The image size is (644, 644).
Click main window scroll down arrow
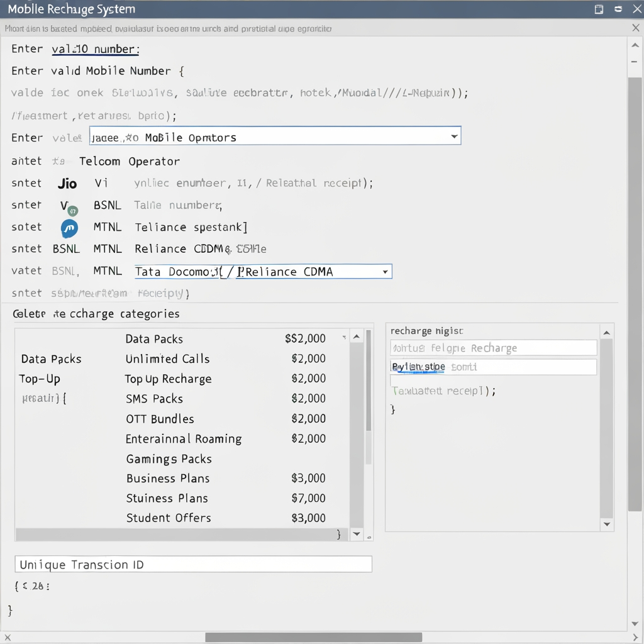click(x=635, y=623)
